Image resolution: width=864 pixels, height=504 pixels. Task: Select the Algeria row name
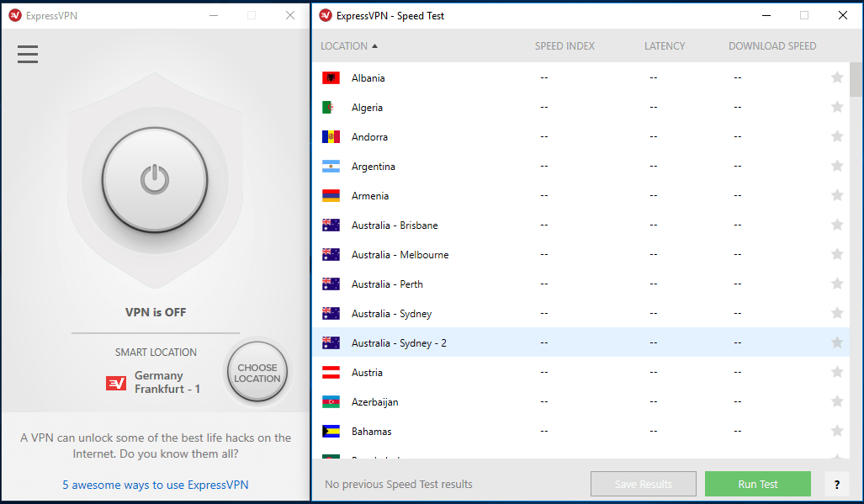(367, 108)
